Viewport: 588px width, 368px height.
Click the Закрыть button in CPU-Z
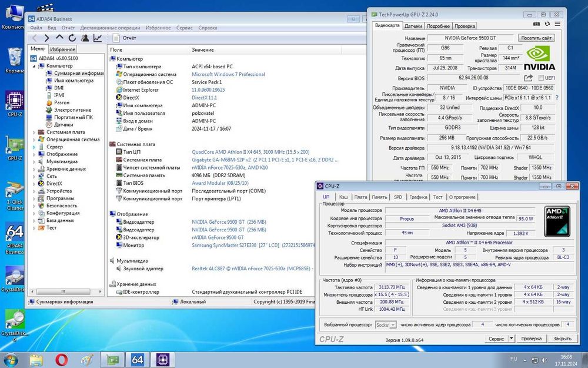(x=562, y=339)
